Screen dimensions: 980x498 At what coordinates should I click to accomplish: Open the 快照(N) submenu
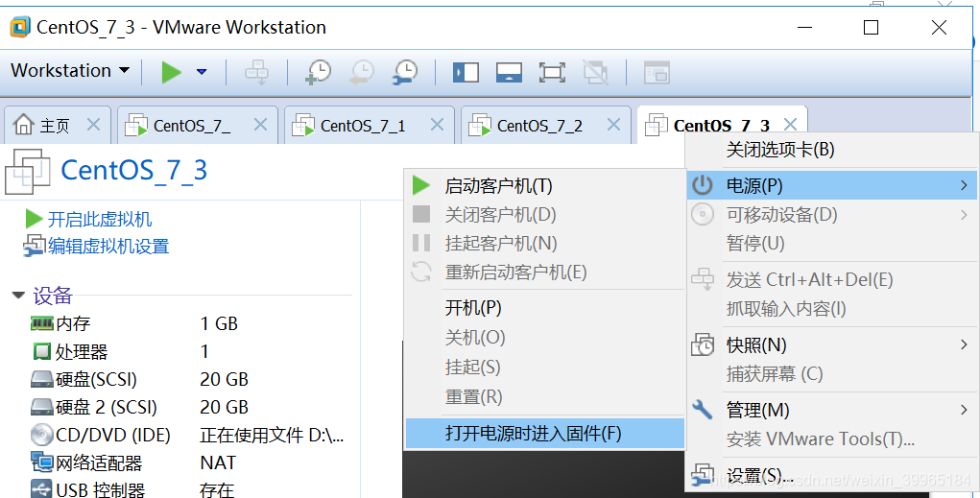point(832,344)
